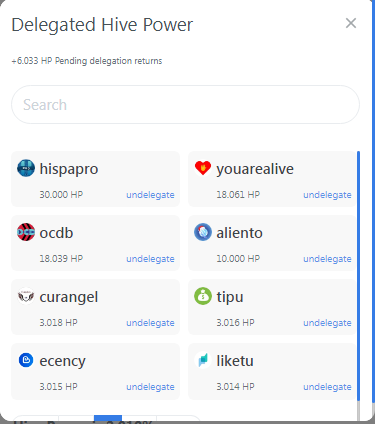Viewport: 375px width, 424px height.
Task: Select the ecency blue avatar icon
Action: pos(26,360)
